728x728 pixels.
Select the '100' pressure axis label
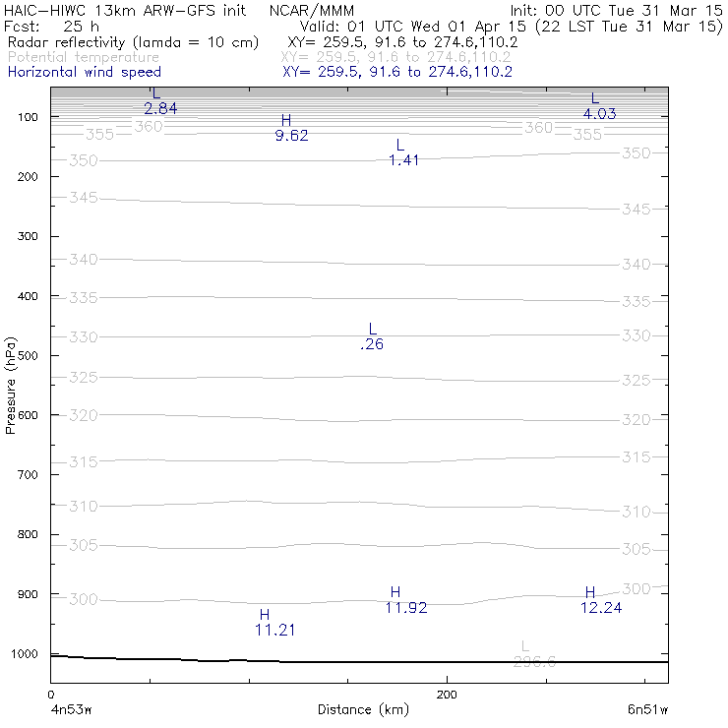(28, 117)
